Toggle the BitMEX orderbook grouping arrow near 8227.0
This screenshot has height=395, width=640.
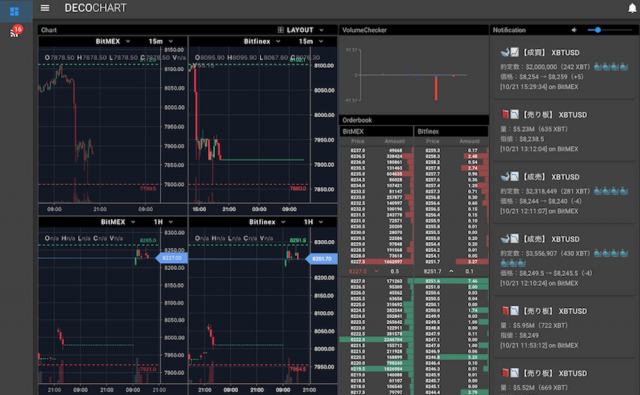[x=376, y=271]
